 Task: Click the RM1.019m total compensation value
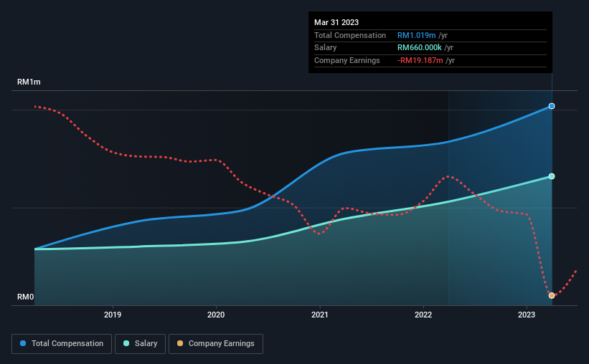(x=417, y=35)
